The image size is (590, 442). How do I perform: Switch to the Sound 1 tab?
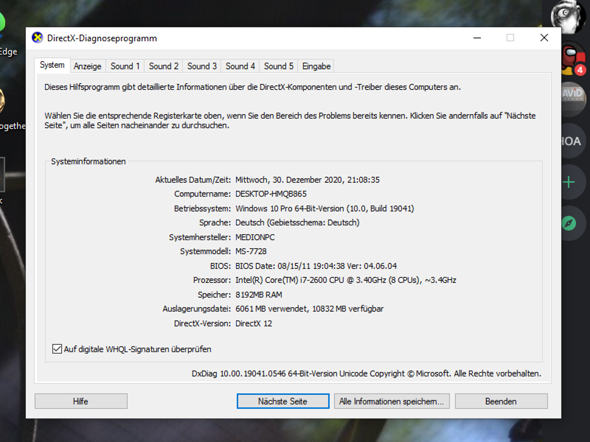point(125,66)
